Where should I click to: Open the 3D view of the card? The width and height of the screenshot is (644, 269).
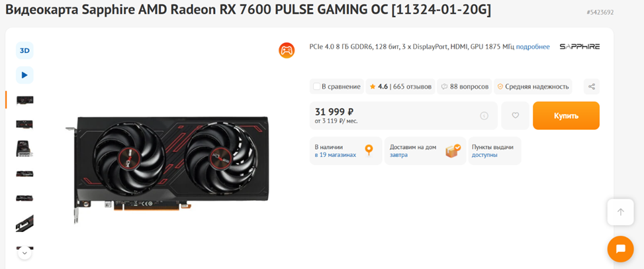click(x=24, y=50)
